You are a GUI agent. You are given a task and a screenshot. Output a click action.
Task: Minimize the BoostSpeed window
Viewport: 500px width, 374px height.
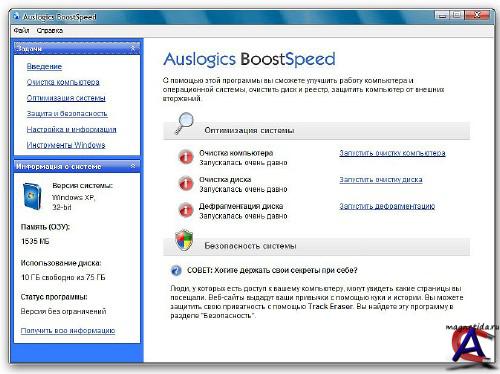point(442,15)
